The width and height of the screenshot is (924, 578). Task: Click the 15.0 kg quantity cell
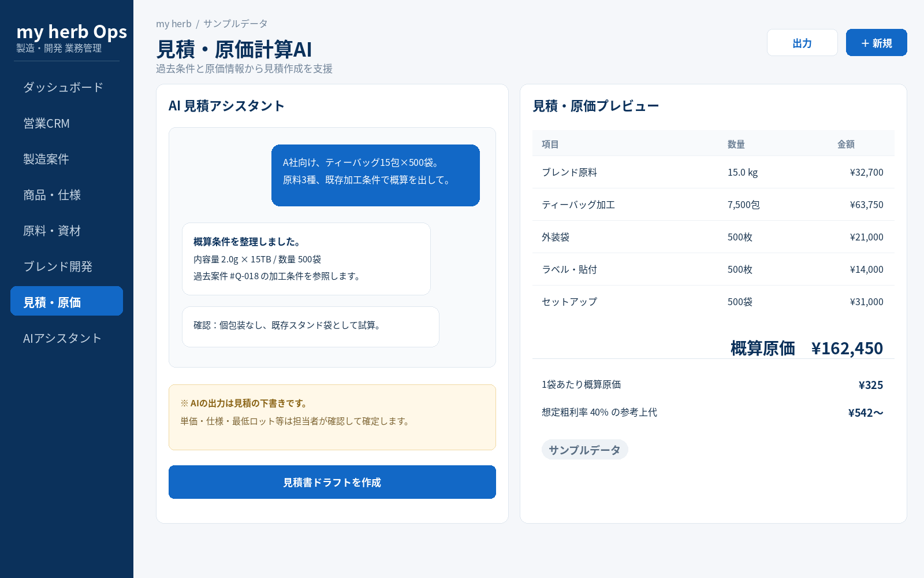tap(743, 172)
